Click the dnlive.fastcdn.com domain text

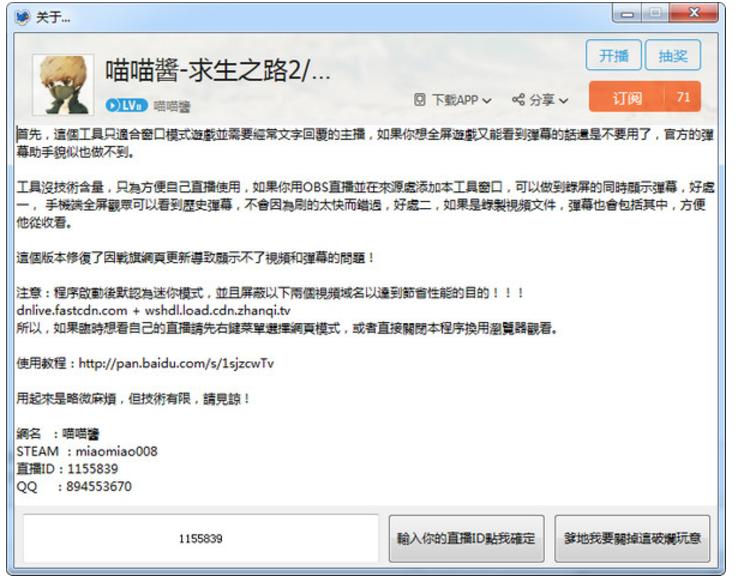pyautogui.click(x=72, y=311)
